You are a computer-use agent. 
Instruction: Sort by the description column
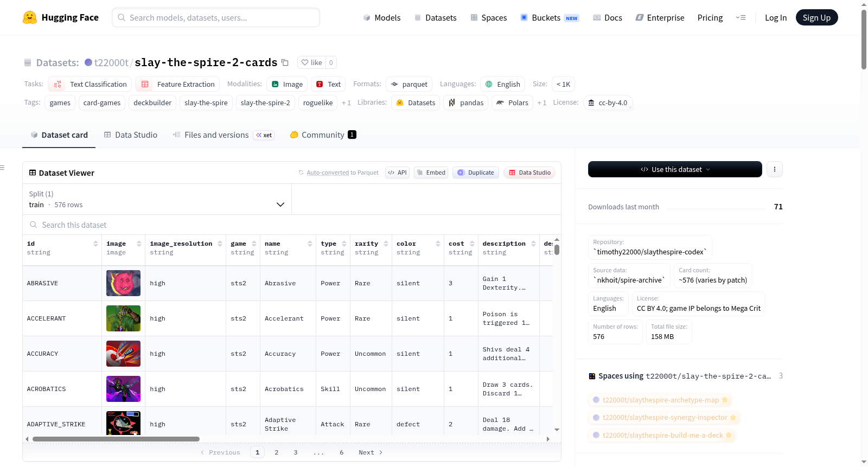(533, 244)
